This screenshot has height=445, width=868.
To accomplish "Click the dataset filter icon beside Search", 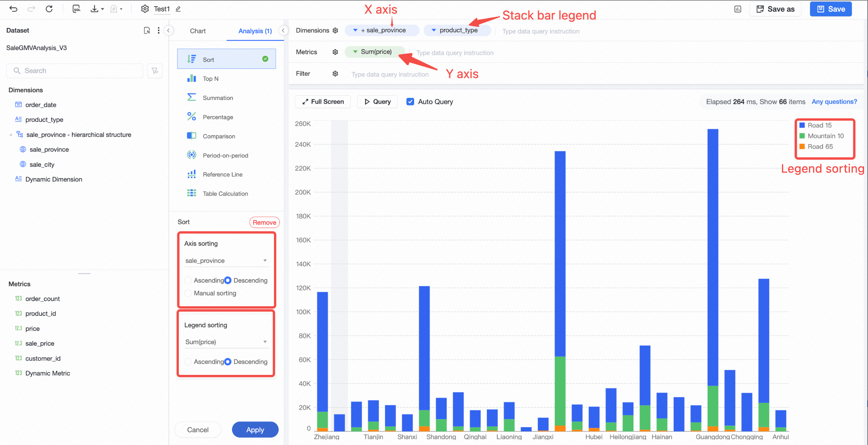I will (x=155, y=71).
